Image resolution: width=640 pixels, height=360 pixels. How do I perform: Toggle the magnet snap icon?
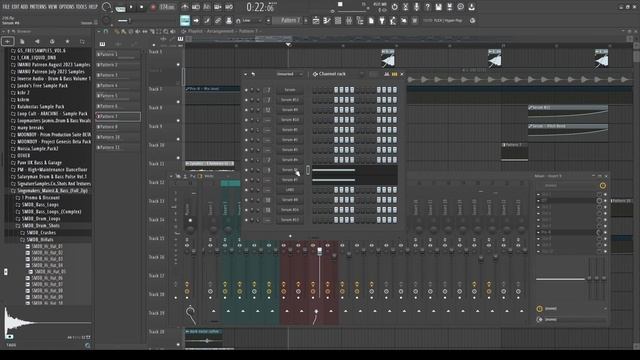[x=238, y=20]
